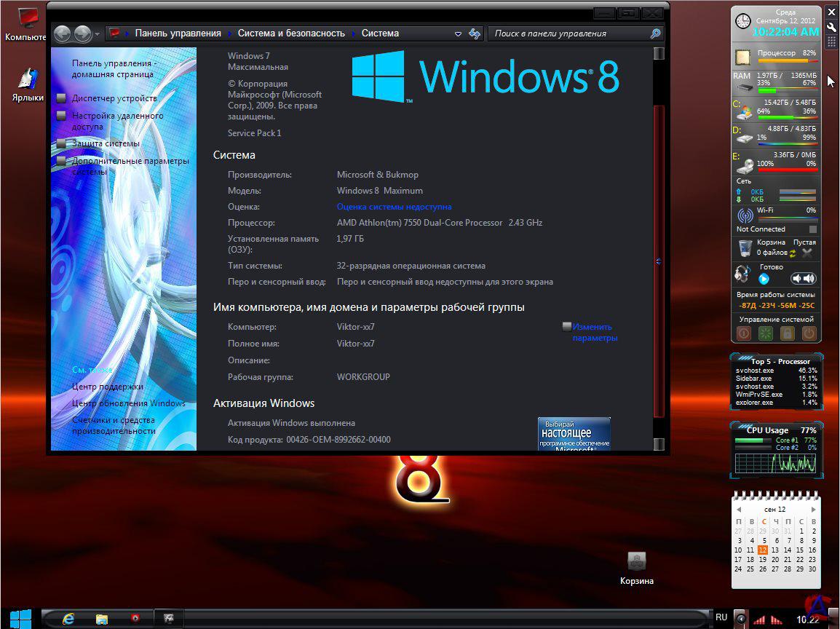The height and width of the screenshot is (629, 840).
Task: Click the Поиск в панели управления field
Action: [569, 33]
